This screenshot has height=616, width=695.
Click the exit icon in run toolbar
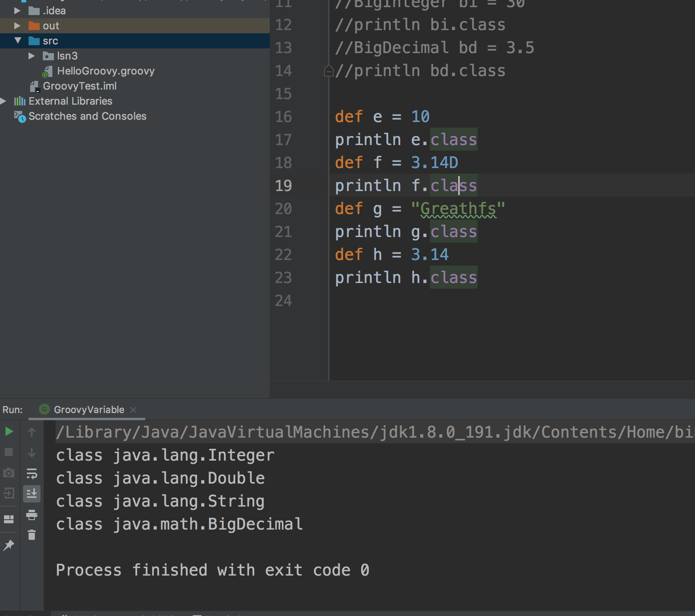[9, 494]
